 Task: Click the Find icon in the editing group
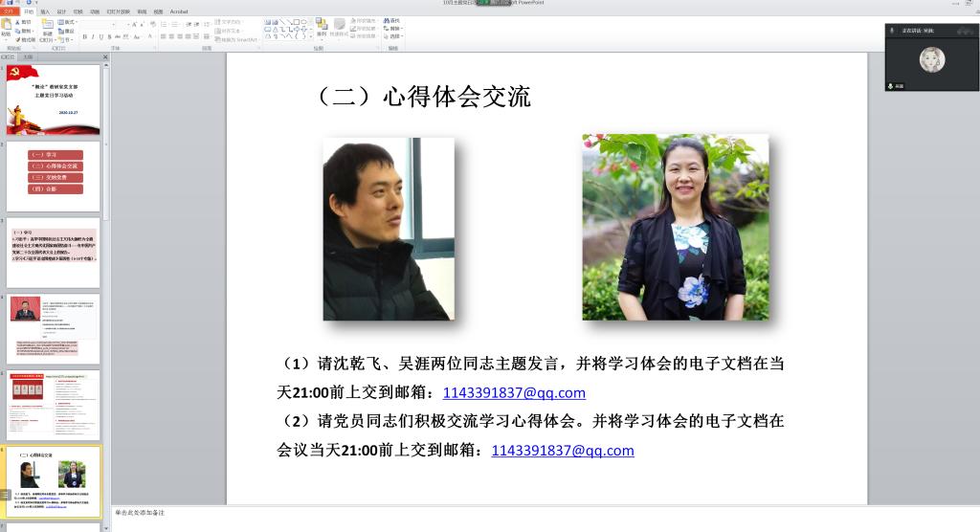coord(391,20)
